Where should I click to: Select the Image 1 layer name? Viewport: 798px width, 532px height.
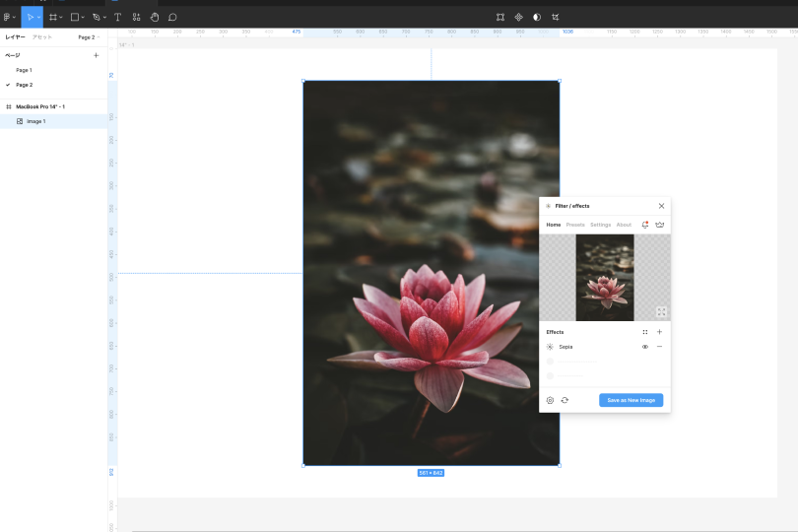pyautogui.click(x=36, y=122)
